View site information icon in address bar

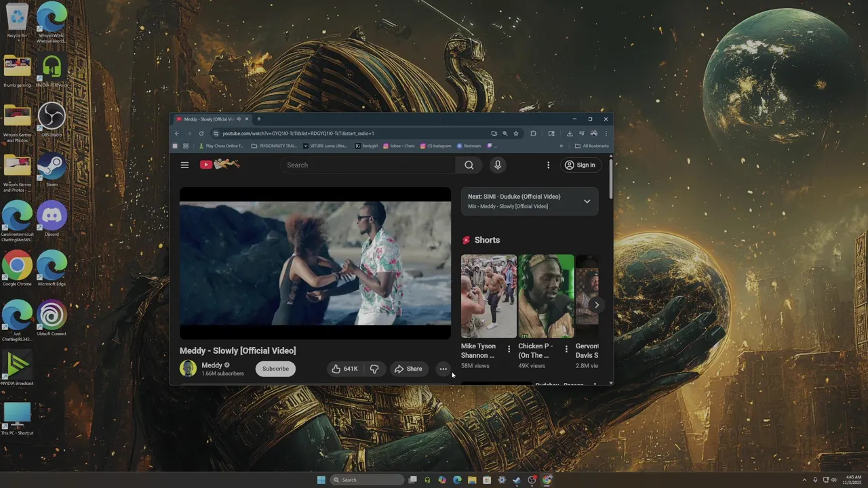216,134
